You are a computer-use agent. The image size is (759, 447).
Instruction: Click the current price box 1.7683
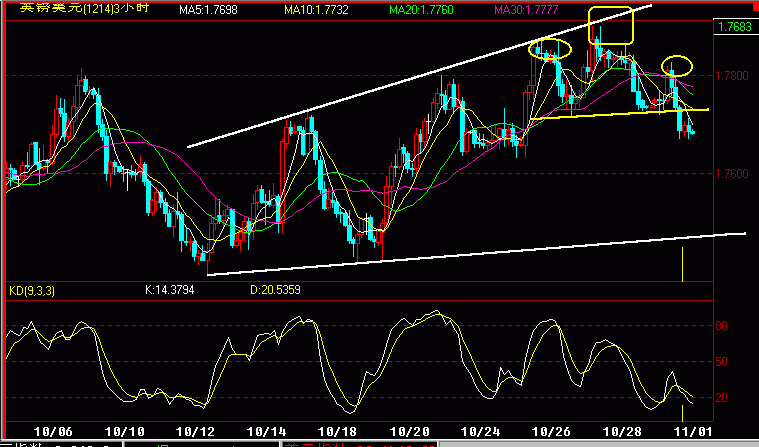735,27
